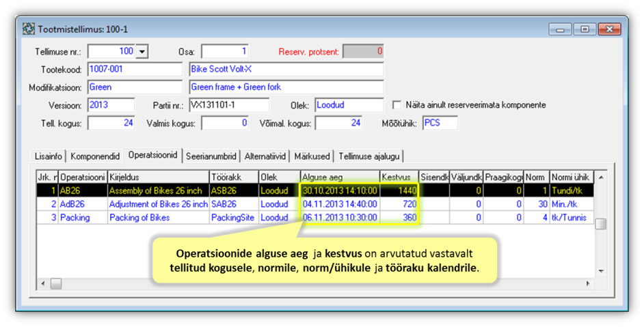Click norm unit Min./tk

pyautogui.click(x=565, y=204)
